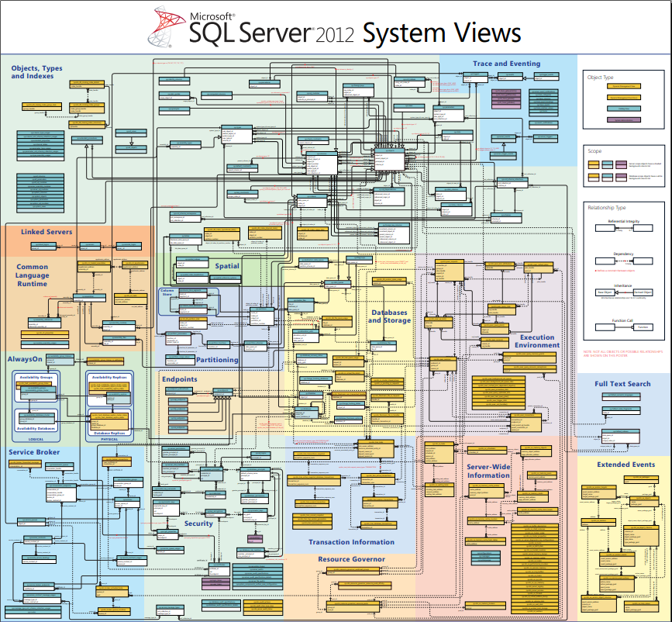Screen dimensions: 672x622
Task: Click the Service Broker section heading
Action: point(34,451)
